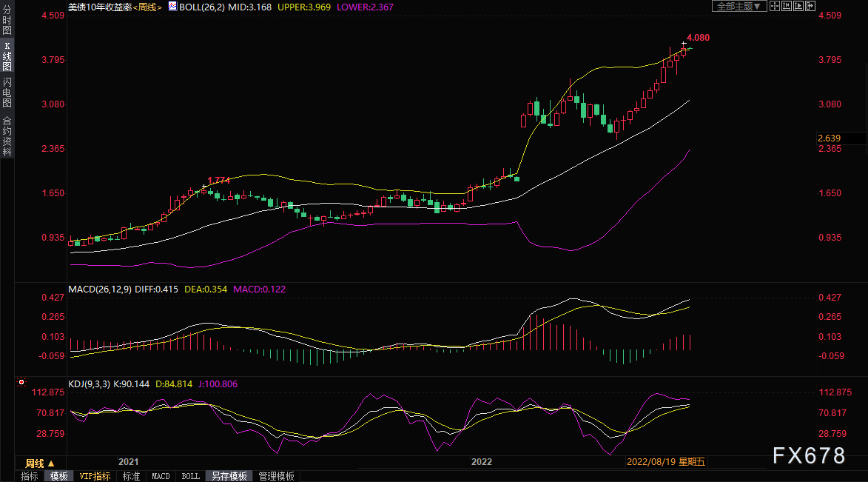Click the 2.639 price label on right axis
868x482 pixels.
click(x=830, y=138)
